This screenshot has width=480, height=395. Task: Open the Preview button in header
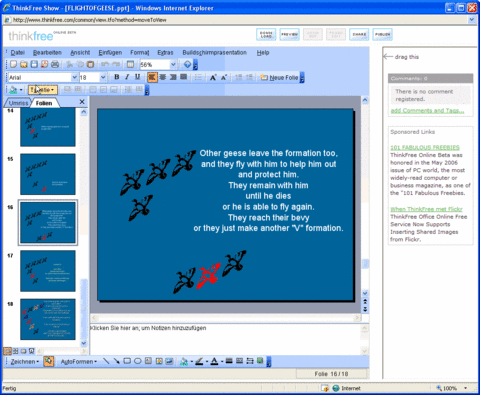click(289, 34)
